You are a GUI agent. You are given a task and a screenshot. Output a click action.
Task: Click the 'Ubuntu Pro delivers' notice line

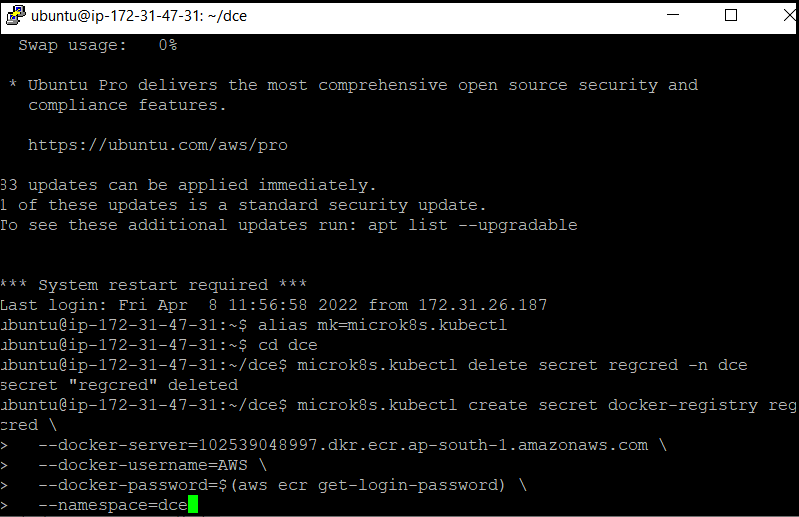tap(354, 85)
